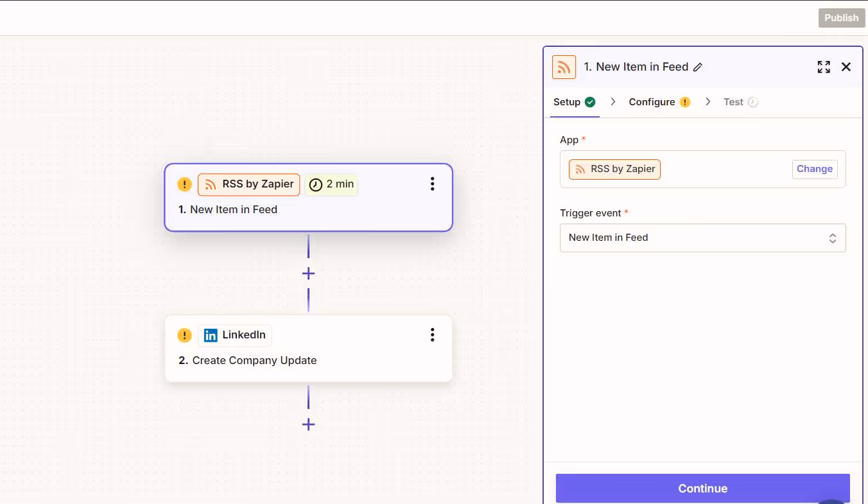Image resolution: width=868 pixels, height=504 pixels.
Task: Open the three-dot menu on the RSS step
Action: [432, 184]
